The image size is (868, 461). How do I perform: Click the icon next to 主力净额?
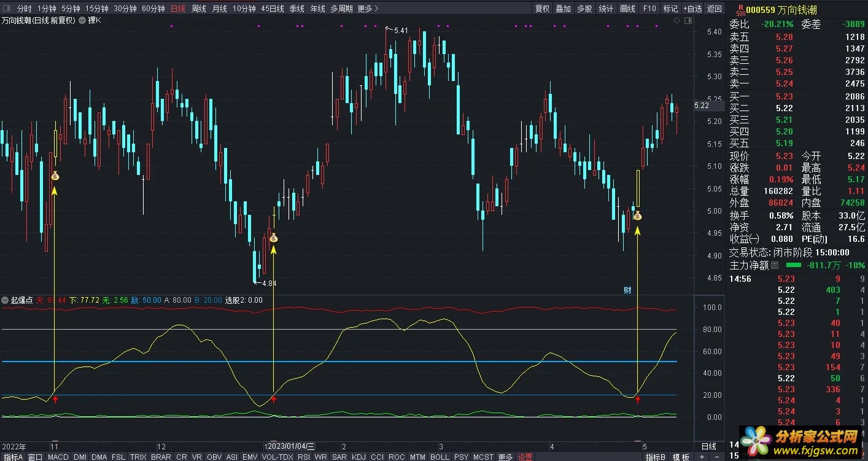[775, 265]
